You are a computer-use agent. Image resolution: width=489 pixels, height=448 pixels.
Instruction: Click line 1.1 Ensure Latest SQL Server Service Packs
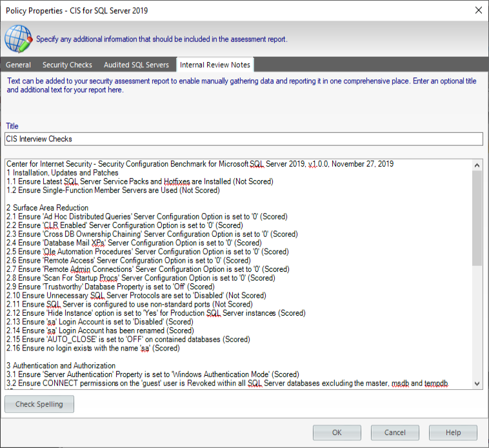click(140, 181)
